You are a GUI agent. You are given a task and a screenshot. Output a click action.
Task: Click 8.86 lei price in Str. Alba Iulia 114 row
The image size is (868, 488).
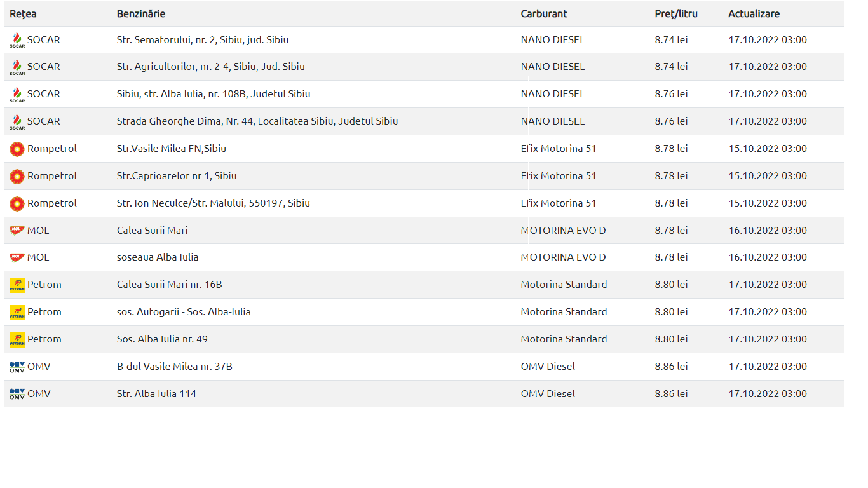[672, 393]
